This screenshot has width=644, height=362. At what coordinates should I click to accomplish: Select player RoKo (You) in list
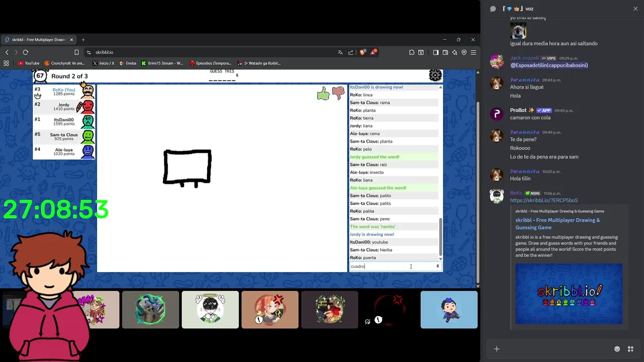[x=64, y=92]
